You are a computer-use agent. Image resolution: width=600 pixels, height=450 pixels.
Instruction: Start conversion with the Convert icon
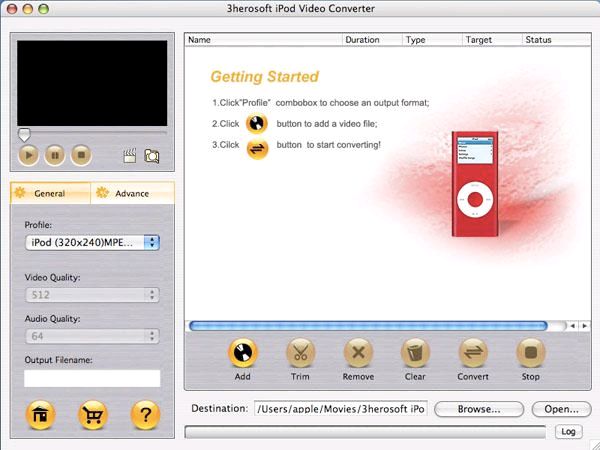[x=472, y=353]
